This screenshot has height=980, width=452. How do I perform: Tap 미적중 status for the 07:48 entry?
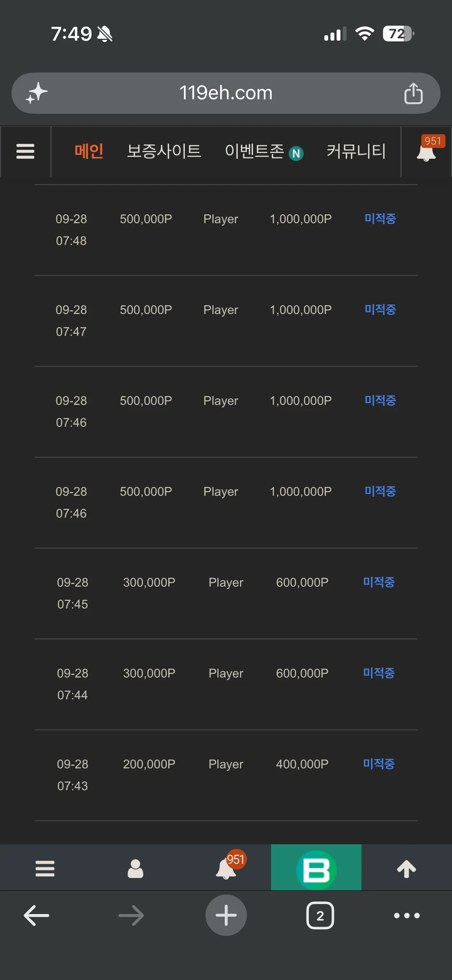380,219
